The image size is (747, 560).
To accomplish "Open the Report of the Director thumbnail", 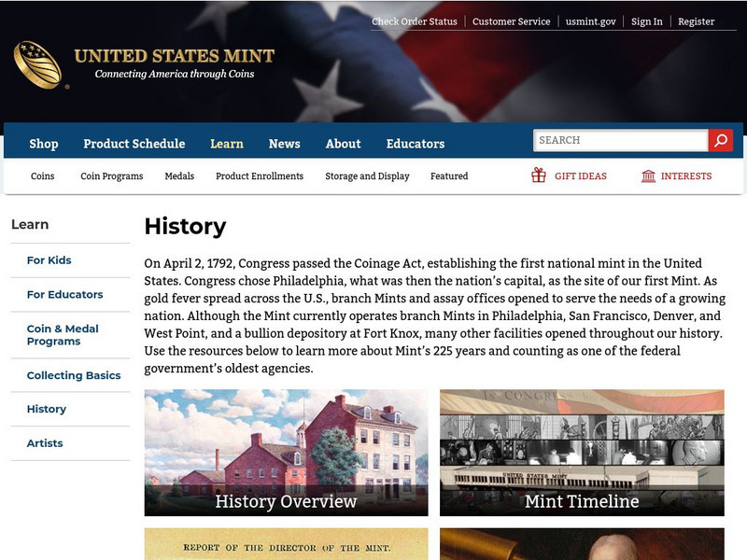I will tap(287, 544).
